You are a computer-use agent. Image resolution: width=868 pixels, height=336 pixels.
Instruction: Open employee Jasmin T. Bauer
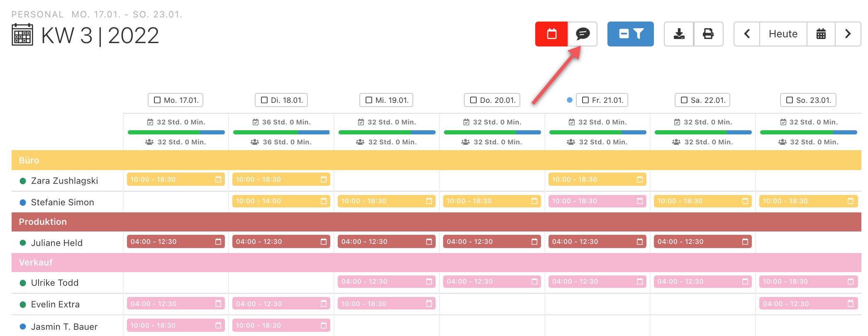[x=64, y=326]
